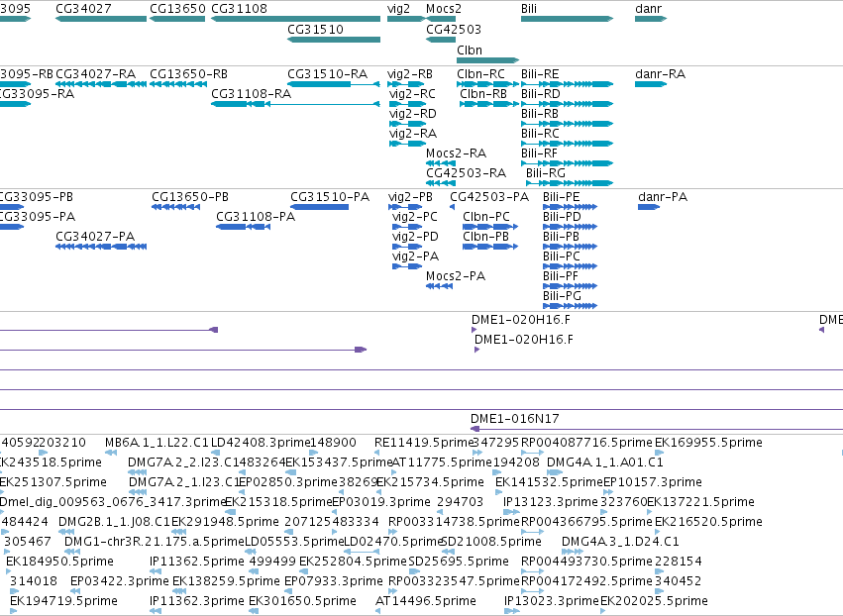The width and height of the screenshot is (843, 616).
Task: Open the Bili-RB transcript
Action: (x=568, y=124)
